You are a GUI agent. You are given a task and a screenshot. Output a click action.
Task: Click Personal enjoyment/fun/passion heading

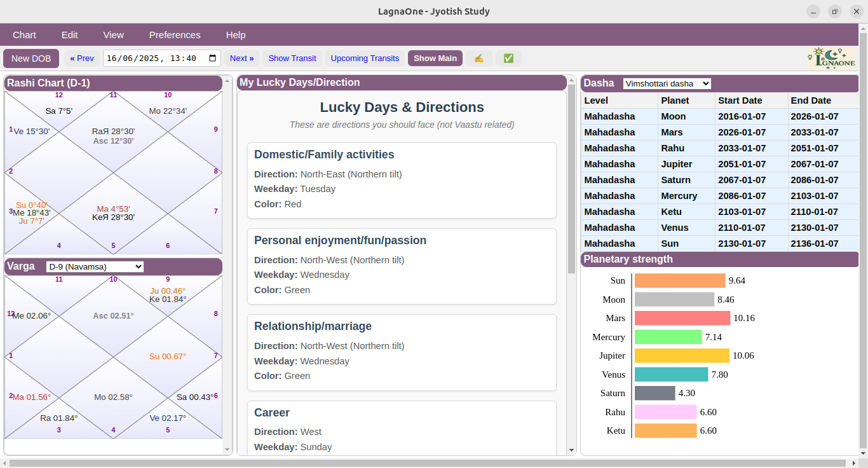[x=340, y=240]
